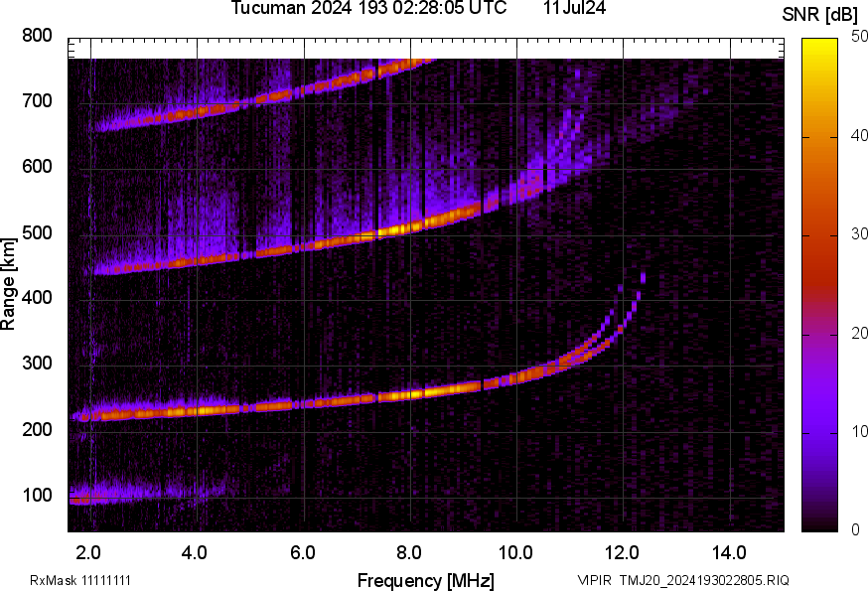Click the range tick label '700'

click(x=37, y=100)
